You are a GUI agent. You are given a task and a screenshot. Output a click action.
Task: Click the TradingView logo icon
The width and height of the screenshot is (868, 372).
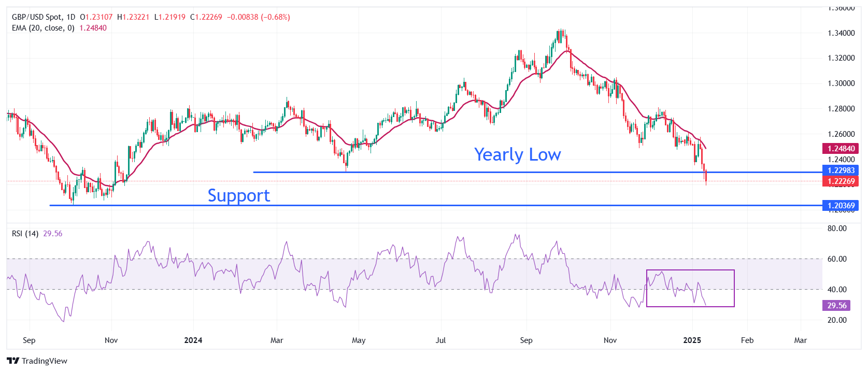(13, 361)
